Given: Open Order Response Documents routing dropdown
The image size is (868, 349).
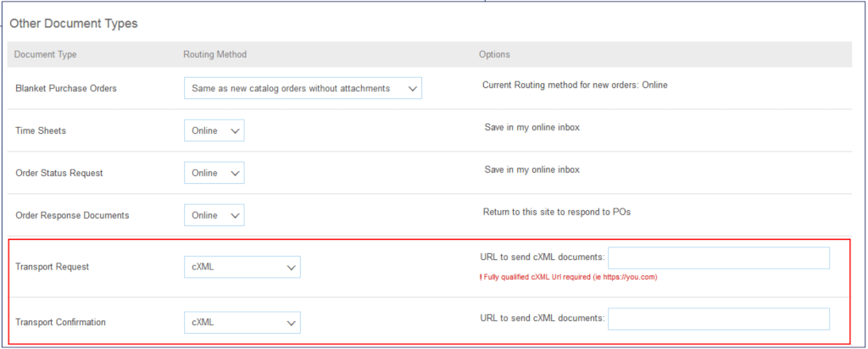Looking at the screenshot, I should pos(214,215).
